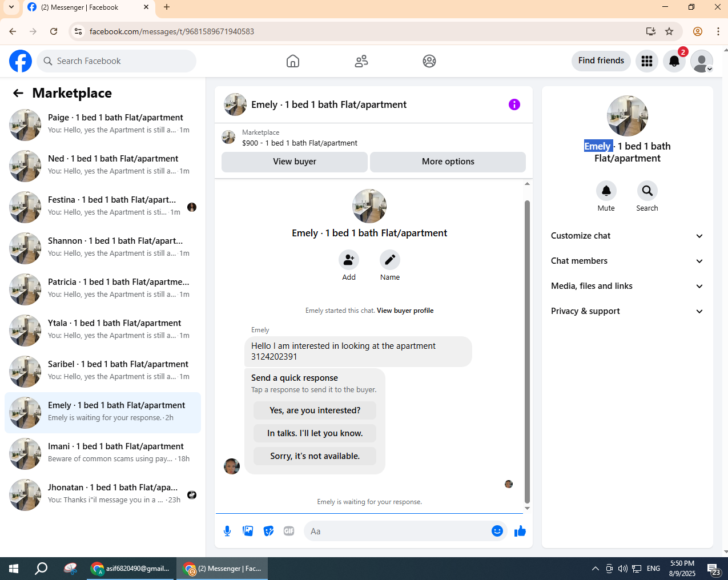This screenshot has width=728, height=580.
Task: Open Paige's apartment conversation
Action: coord(103,125)
